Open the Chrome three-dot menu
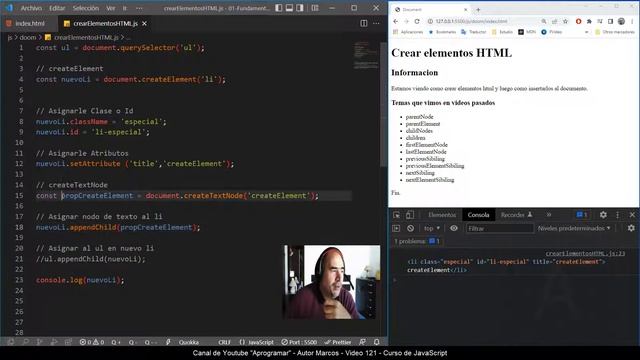The image size is (640, 360). click(x=632, y=21)
